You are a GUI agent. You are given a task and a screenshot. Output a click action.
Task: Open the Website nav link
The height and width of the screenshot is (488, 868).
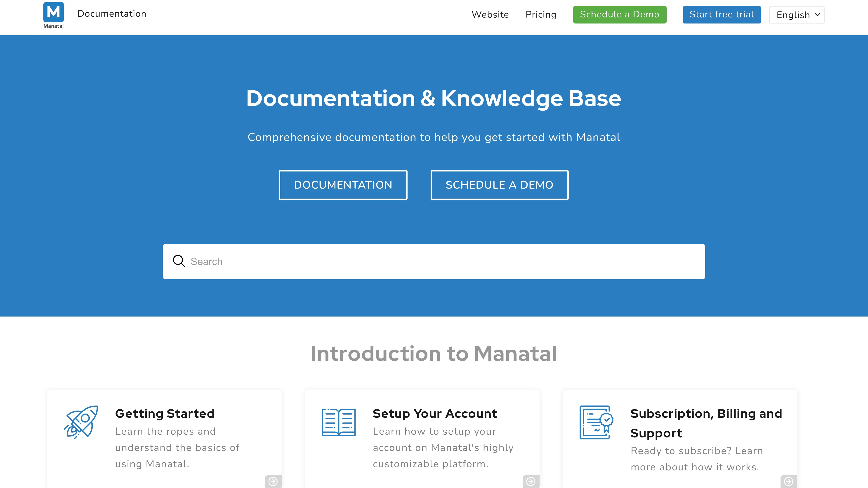pyautogui.click(x=490, y=14)
